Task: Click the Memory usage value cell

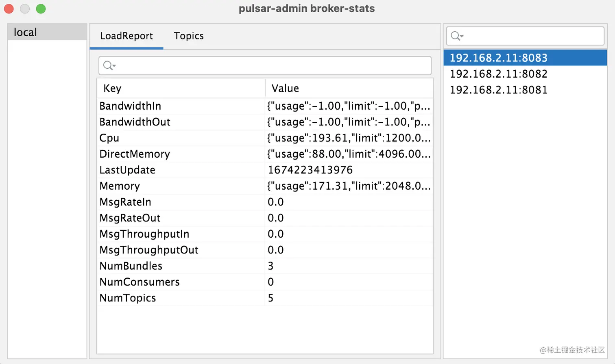Action: [x=349, y=186]
